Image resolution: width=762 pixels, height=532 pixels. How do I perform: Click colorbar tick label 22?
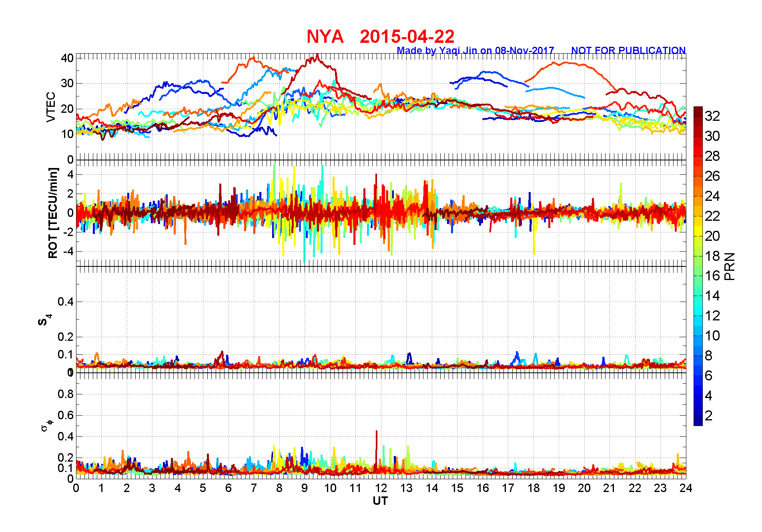pos(712,216)
